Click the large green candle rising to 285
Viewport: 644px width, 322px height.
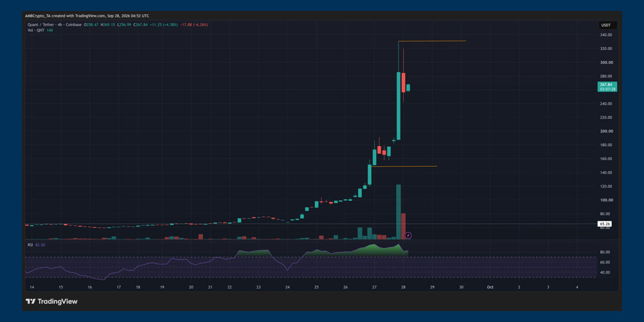tap(399, 106)
